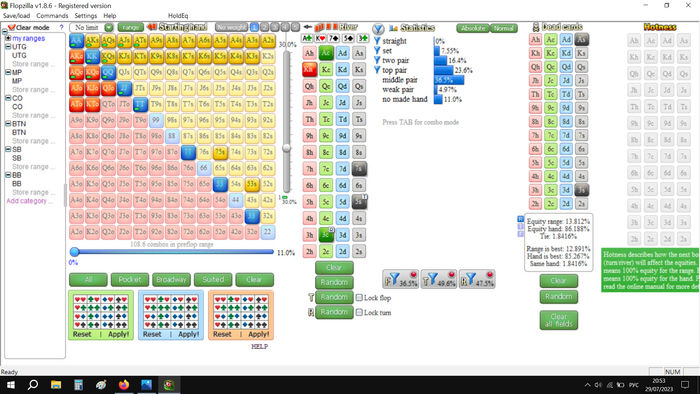Click Apply! on the green suit selector
700x394 pixels.
point(118,334)
